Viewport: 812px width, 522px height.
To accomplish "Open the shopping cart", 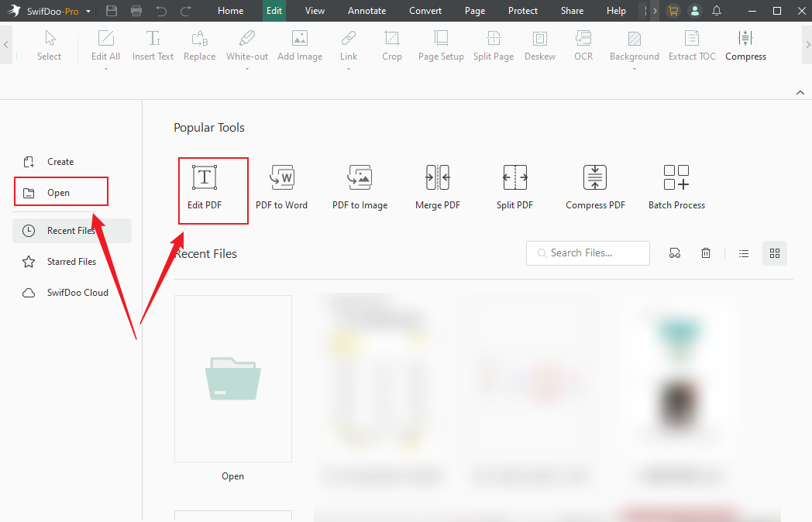I will 673,11.
